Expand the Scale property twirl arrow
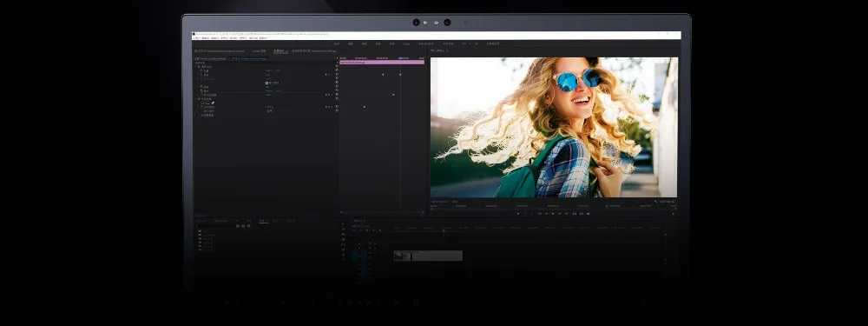The image size is (868, 326). pyautogui.click(x=198, y=74)
